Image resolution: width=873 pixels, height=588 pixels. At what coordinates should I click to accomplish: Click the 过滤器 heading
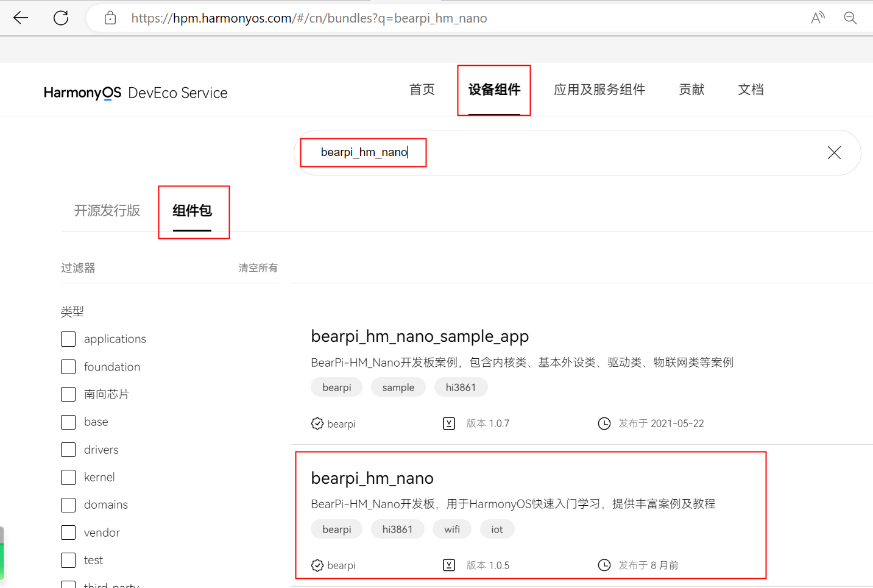tap(78, 268)
